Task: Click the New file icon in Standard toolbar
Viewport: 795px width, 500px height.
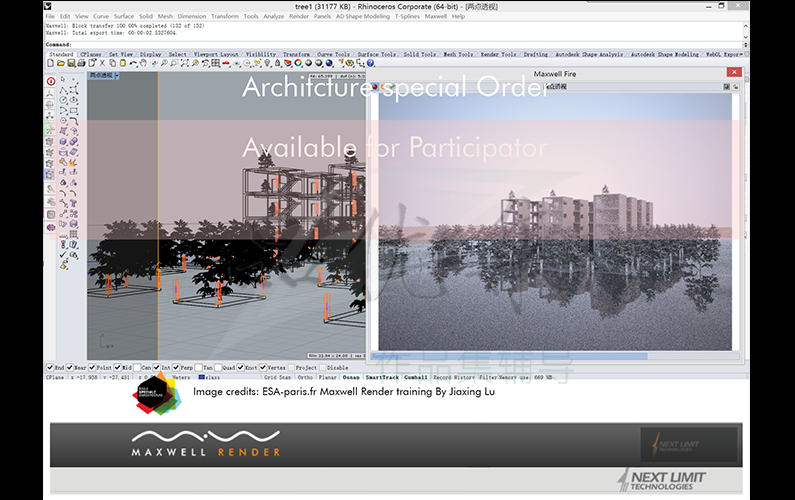Action: (x=50, y=63)
